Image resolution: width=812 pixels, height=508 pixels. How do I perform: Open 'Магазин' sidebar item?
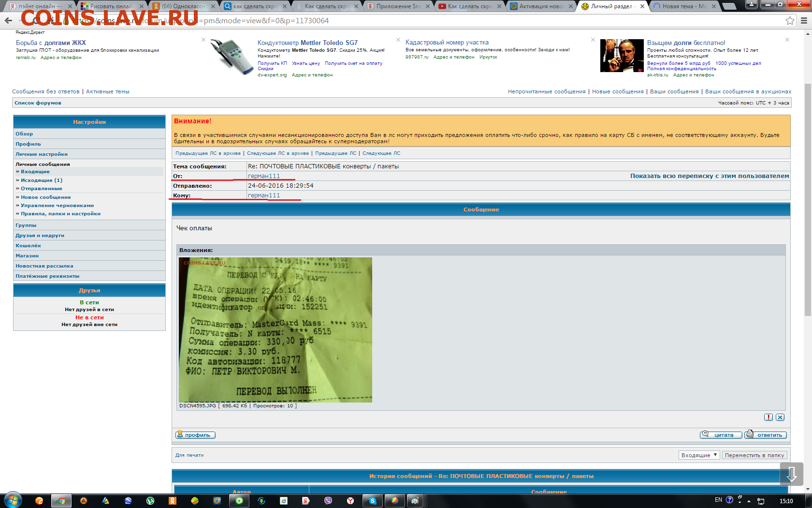[x=27, y=256]
